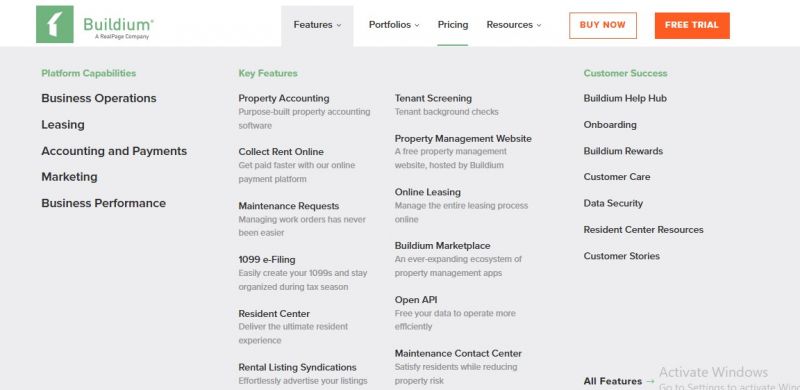The image size is (800, 390).
Task: Select Collect Rent Online feature
Action: pyautogui.click(x=281, y=152)
